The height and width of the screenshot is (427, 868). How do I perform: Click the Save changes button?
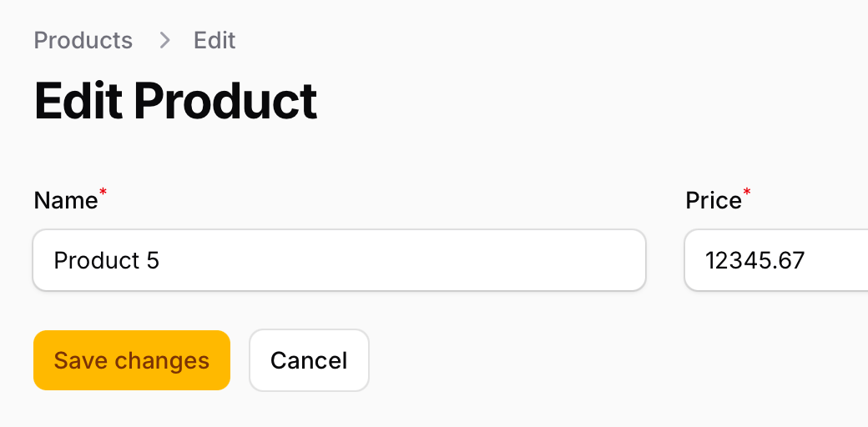[132, 360]
